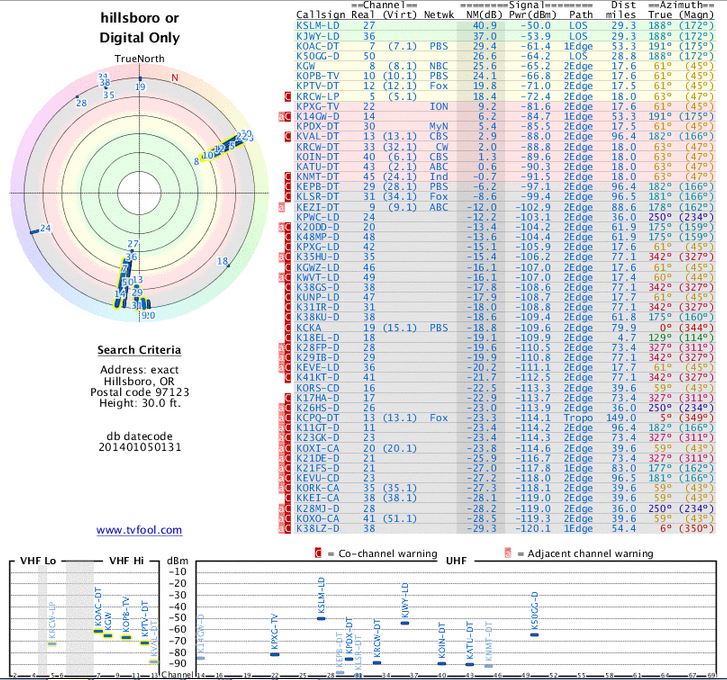Open the www.tvfool.com link
Image resolution: width=727 pixels, height=680 pixels.
click(x=139, y=529)
